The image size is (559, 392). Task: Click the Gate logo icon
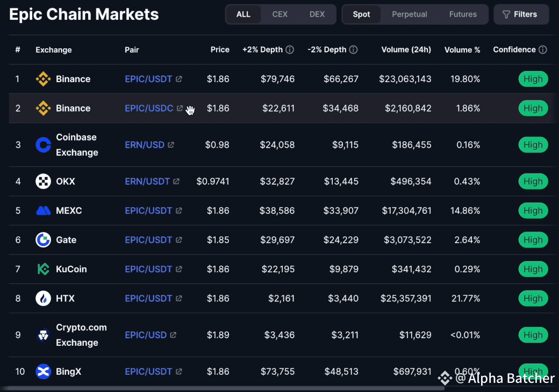pyautogui.click(x=43, y=240)
